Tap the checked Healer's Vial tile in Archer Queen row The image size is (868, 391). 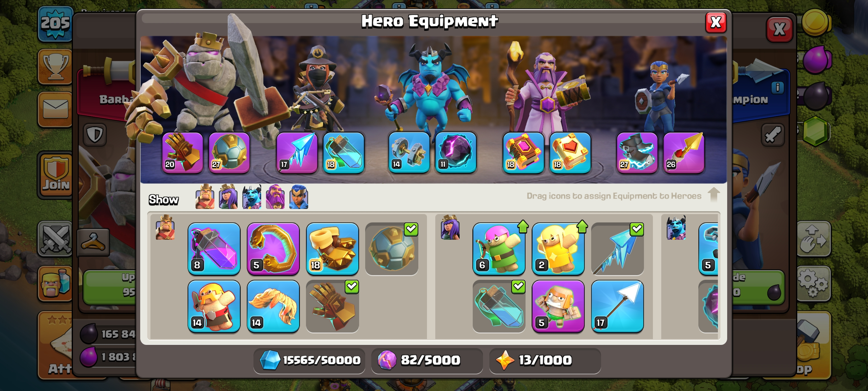click(x=499, y=306)
